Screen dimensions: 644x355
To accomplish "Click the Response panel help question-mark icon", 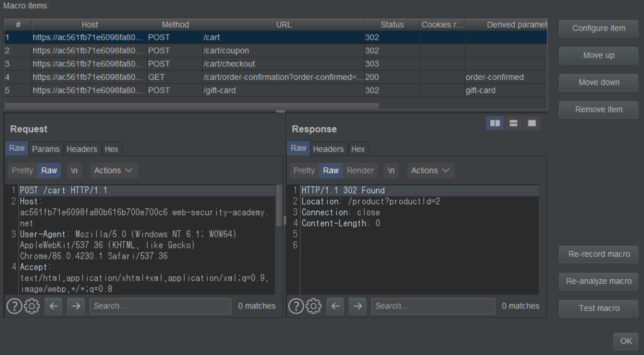I will pos(295,307).
